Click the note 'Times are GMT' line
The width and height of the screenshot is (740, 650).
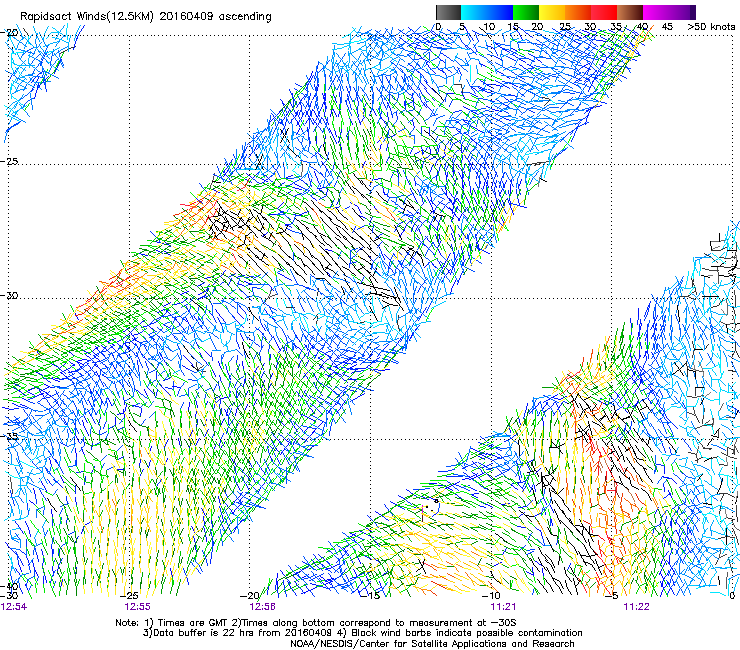click(316, 623)
